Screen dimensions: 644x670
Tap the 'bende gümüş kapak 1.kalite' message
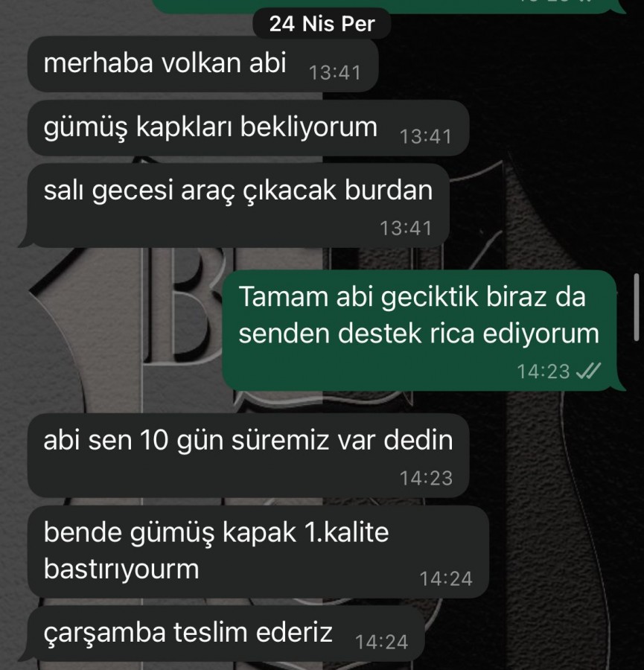coord(258,552)
